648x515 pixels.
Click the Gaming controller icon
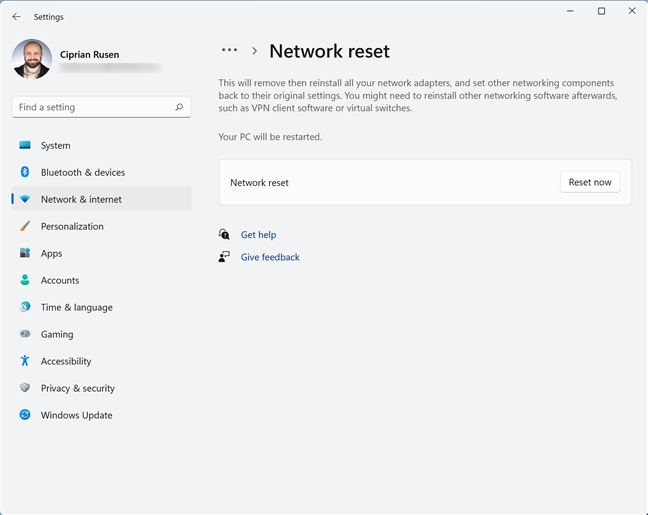click(x=25, y=335)
